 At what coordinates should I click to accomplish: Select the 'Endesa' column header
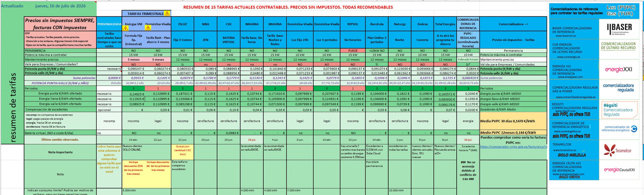point(422,24)
